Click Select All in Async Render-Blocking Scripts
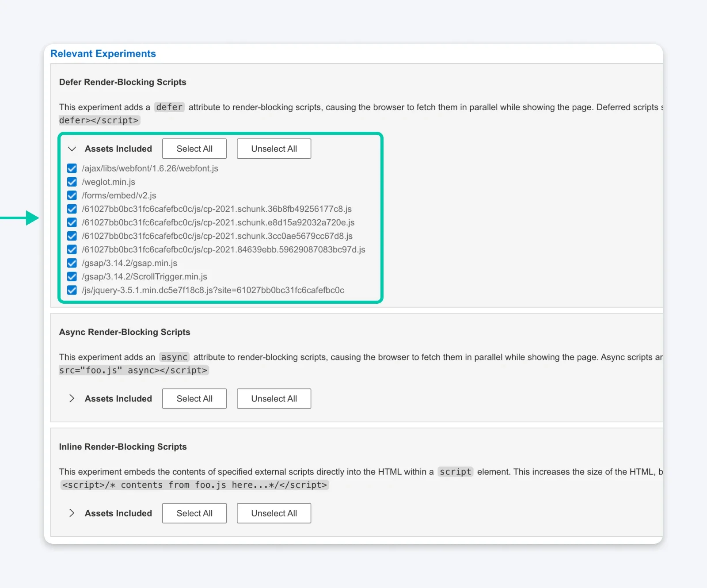707x588 pixels. click(194, 398)
